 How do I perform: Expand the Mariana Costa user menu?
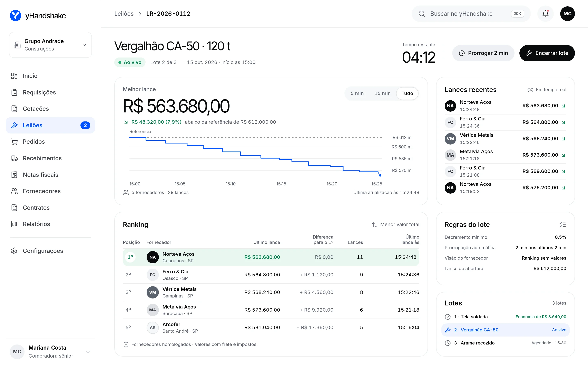50,351
